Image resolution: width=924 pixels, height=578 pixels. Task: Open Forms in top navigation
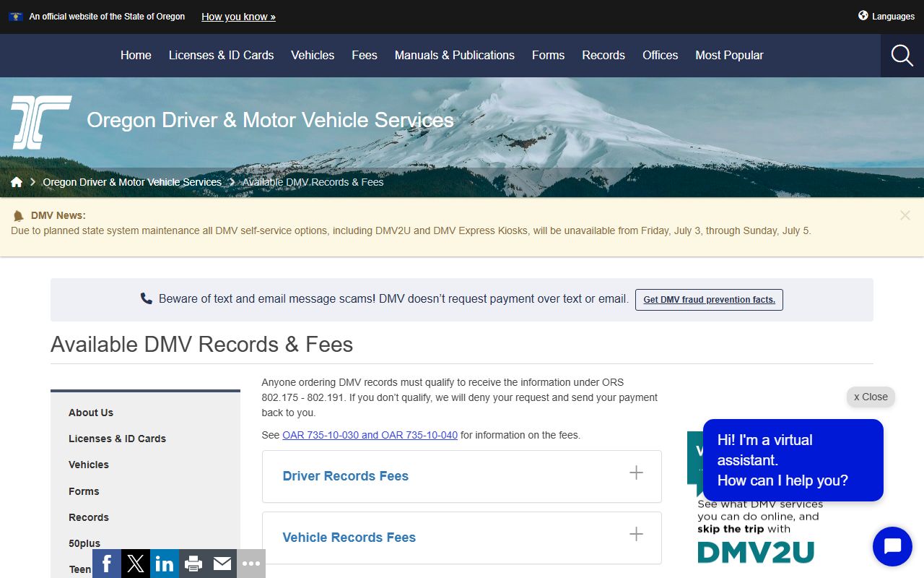tap(549, 55)
